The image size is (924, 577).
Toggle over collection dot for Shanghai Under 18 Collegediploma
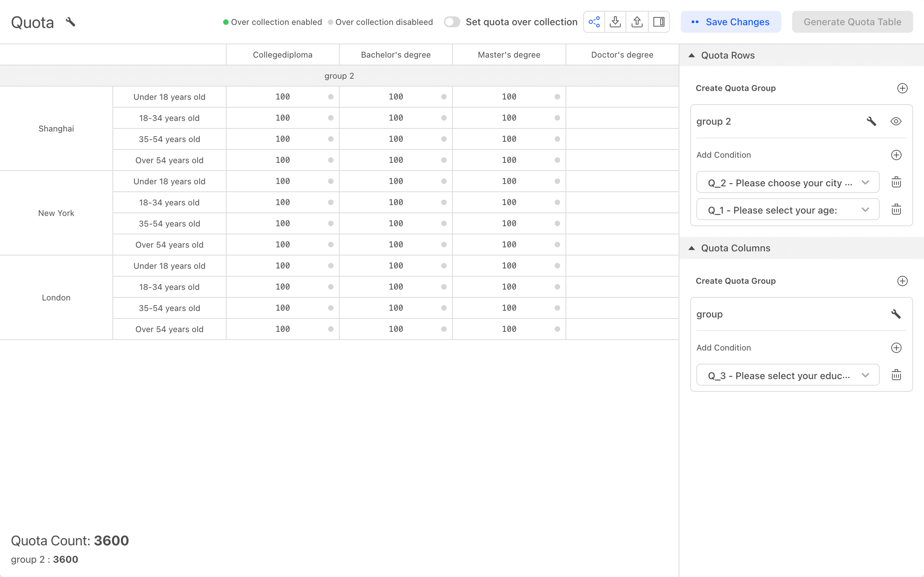click(x=330, y=97)
